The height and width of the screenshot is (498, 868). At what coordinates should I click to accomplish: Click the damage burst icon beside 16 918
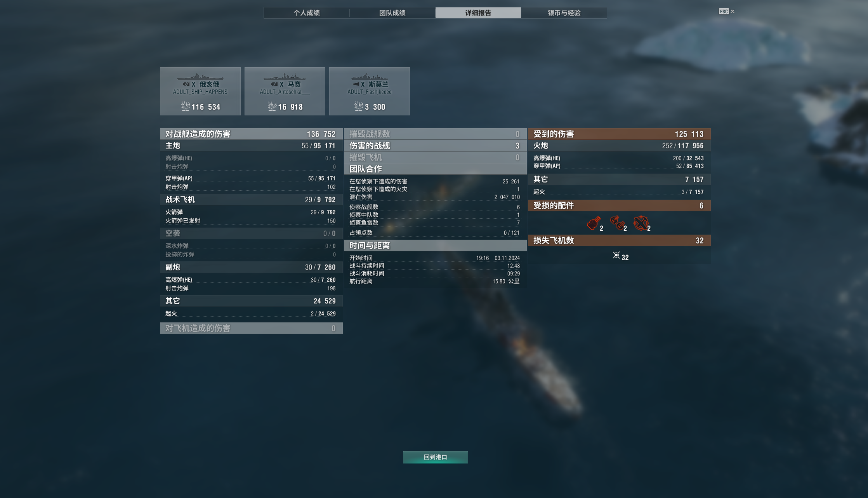(x=272, y=106)
